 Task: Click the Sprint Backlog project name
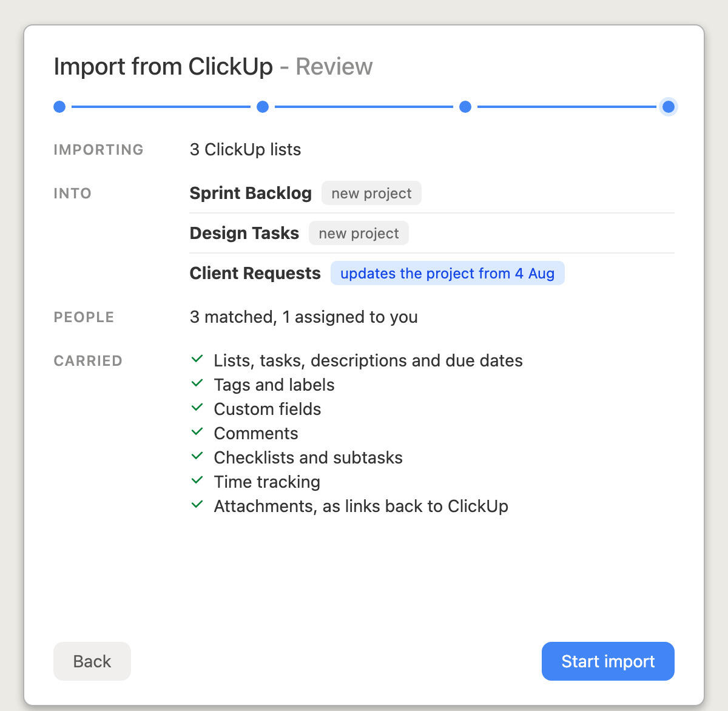251,193
